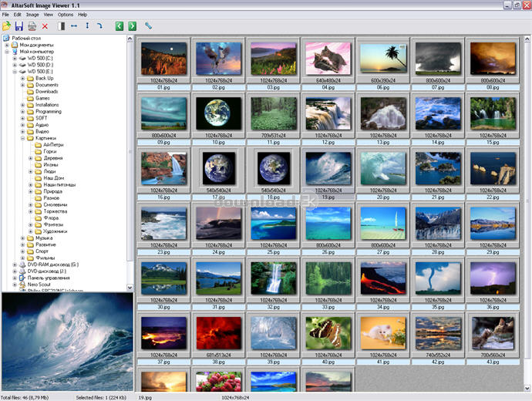Select the tornado thumbnail 35.jpg
532x401 pixels.
(x=438, y=278)
